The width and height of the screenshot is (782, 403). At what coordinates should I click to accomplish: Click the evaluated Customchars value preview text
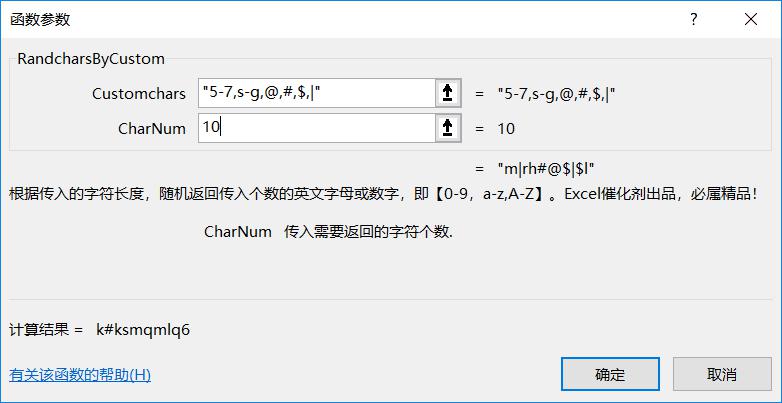(556, 94)
